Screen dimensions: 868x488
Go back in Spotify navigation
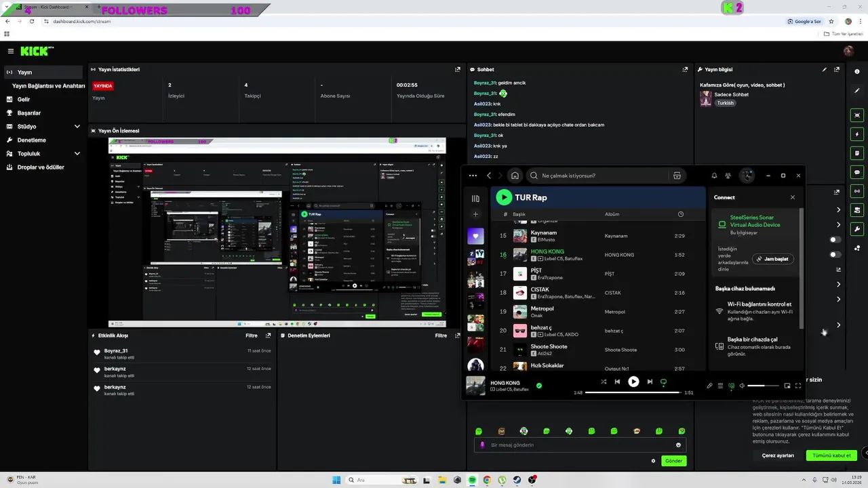(x=489, y=176)
